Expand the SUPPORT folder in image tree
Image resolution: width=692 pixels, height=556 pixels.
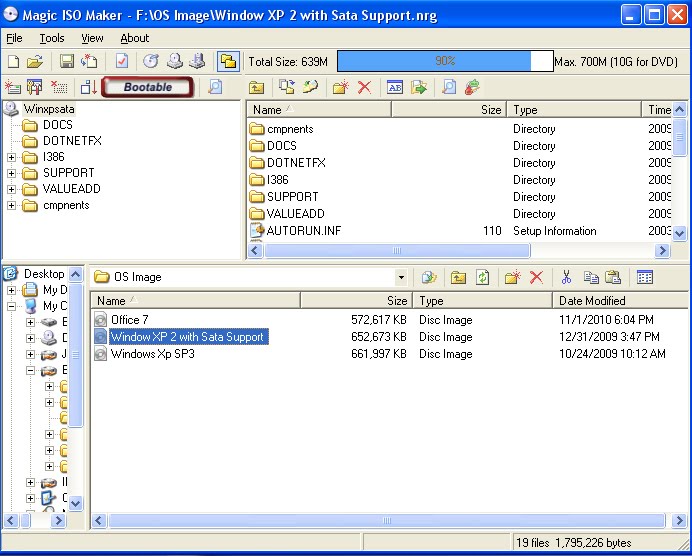tap(11, 173)
